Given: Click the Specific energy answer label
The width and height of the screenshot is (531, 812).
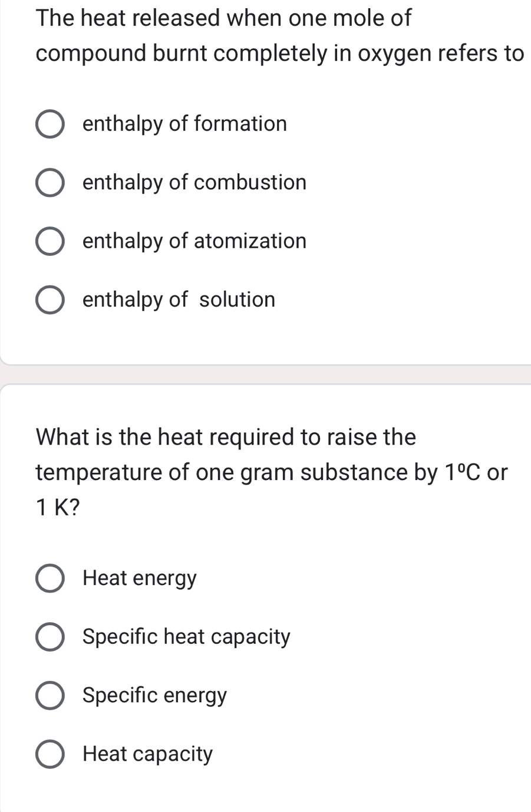Looking at the screenshot, I should pos(154,696).
